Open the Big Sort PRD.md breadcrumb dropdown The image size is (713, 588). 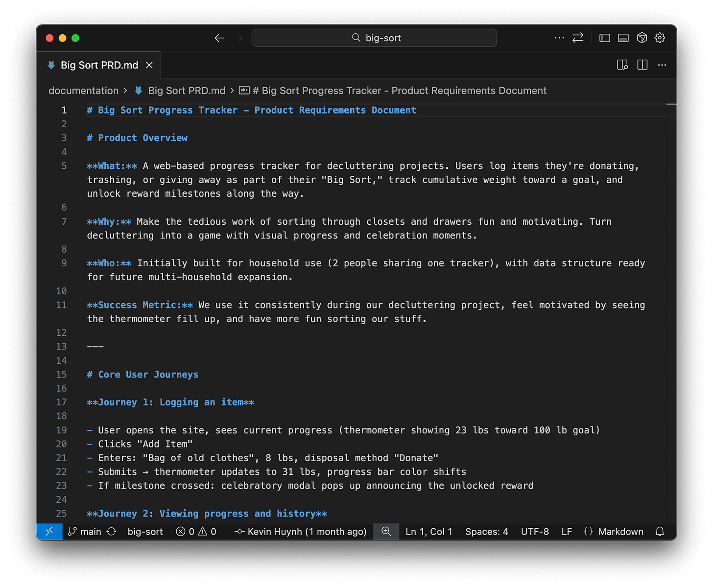click(187, 91)
